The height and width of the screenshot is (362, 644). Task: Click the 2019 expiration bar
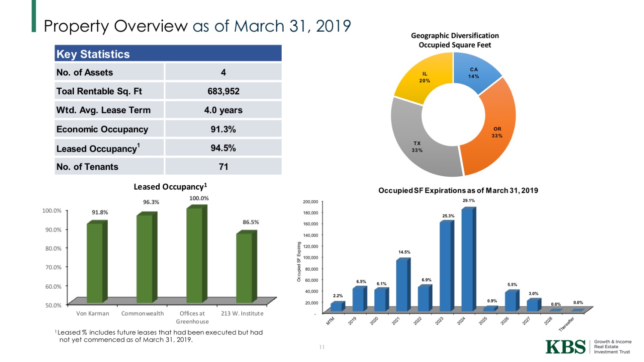pos(360,299)
